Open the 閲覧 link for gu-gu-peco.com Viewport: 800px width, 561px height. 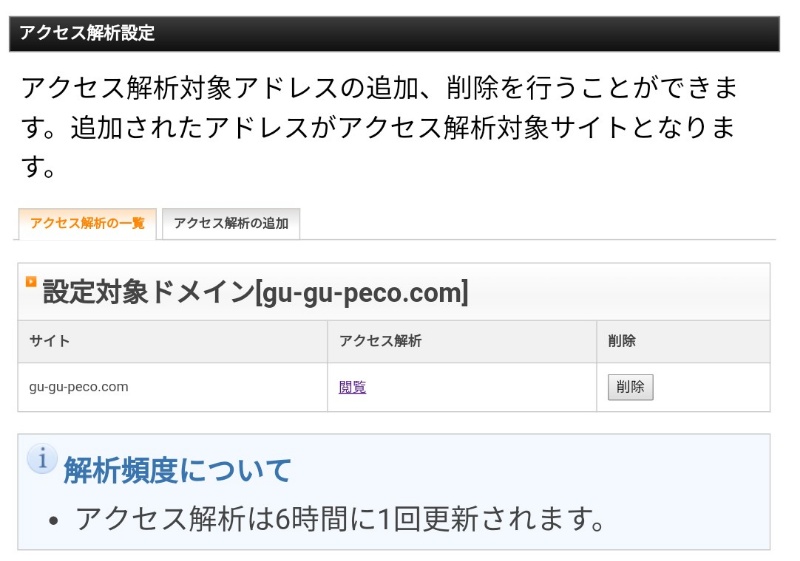(352, 387)
